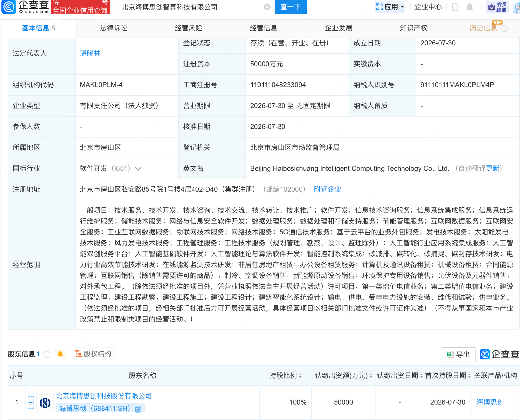Open related product 海博思创 link
The image size is (520, 420).
tap(490, 402)
